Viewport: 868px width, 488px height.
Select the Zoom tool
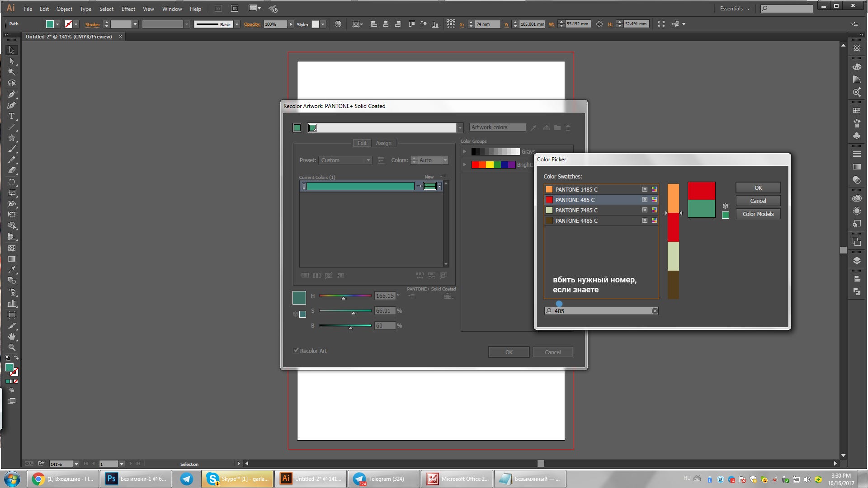pyautogui.click(x=12, y=347)
